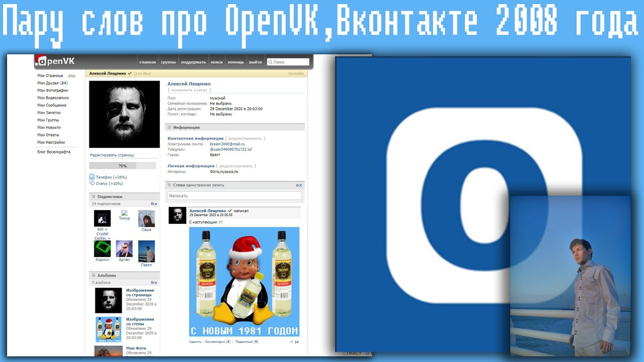Collapse the Информация section arrow

point(170,128)
